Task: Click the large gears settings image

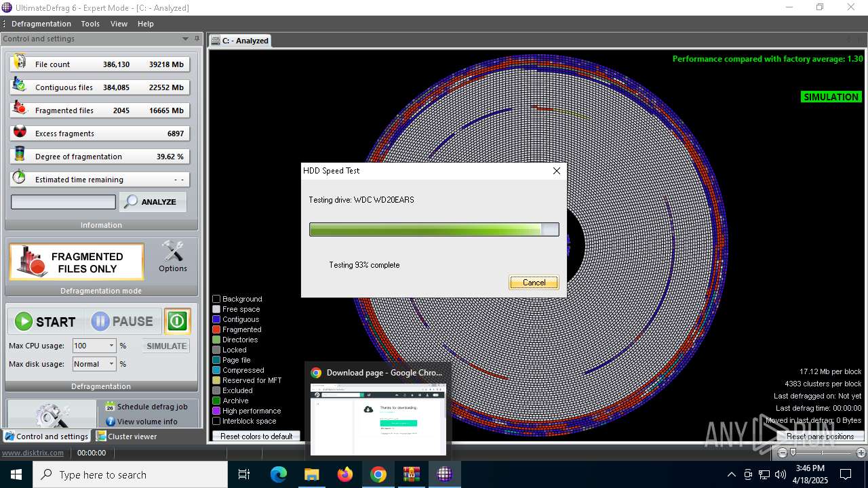Action: tap(52, 414)
